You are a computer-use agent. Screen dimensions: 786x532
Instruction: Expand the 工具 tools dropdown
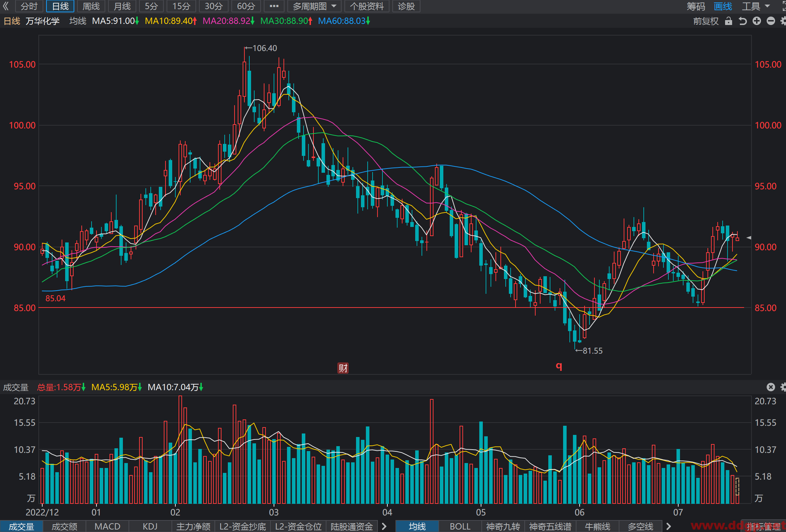pyautogui.click(x=756, y=6)
